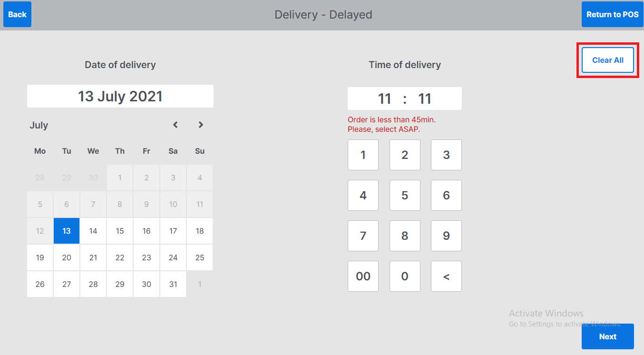This screenshot has width=644, height=355.
Task: Enter digit 9 on the keypad
Action: point(446,236)
